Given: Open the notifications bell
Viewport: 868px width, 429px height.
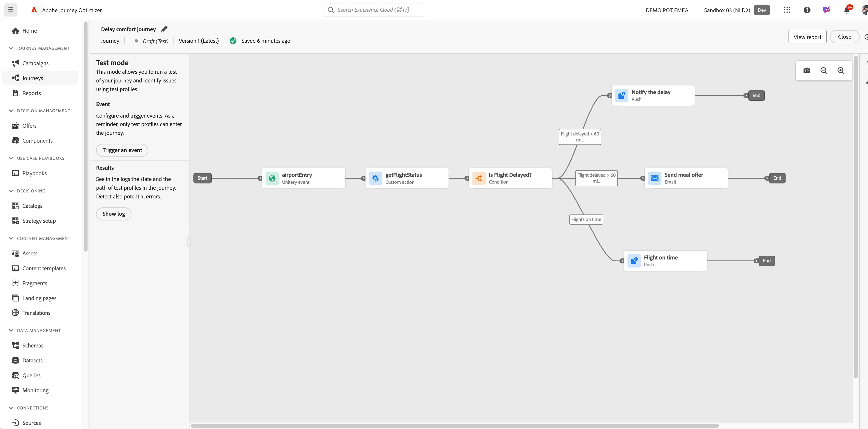Looking at the screenshot, I should (x=847, y=10).
